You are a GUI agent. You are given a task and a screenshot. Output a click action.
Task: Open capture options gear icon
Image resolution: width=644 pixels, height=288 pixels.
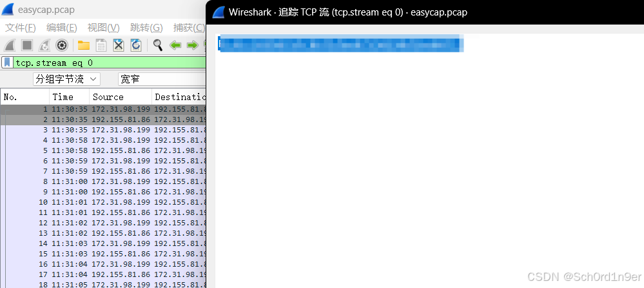(62, 45)
